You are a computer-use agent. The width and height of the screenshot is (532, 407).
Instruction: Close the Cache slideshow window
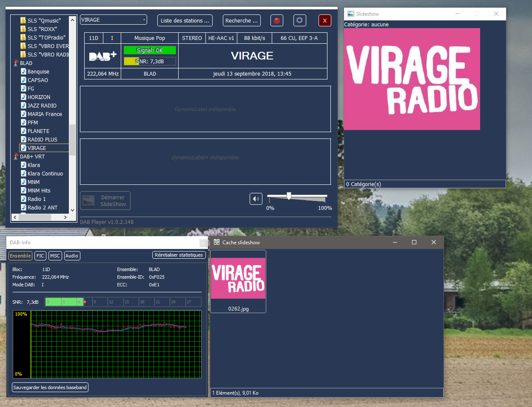pos(434,242)
